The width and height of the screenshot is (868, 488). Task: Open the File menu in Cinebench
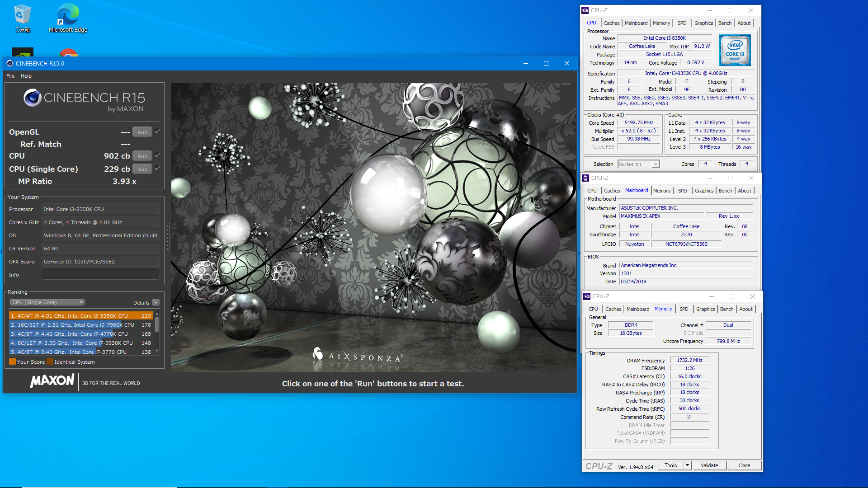pyautogui.click(x=10, y=76)
